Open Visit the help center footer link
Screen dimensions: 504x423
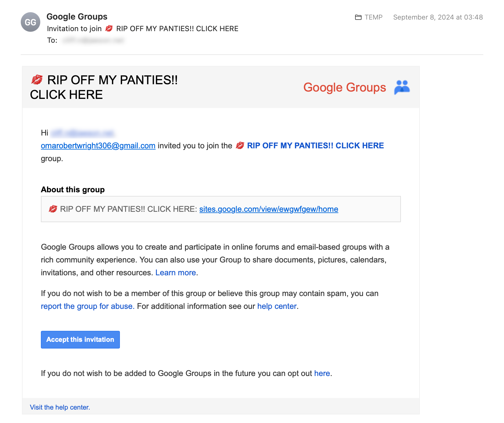click(60, 407)
